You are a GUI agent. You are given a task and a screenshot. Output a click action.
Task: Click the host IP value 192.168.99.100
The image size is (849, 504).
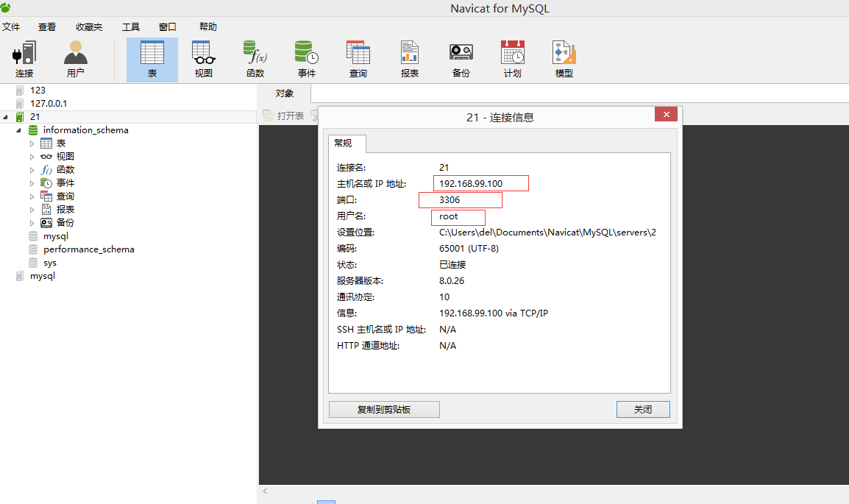tap(471, 184)
